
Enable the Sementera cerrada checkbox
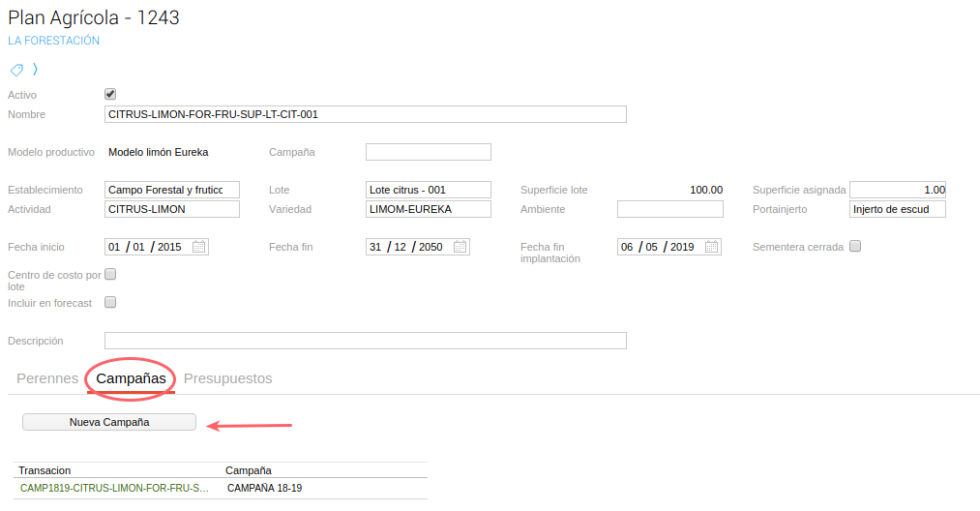(x=855, y=246)
